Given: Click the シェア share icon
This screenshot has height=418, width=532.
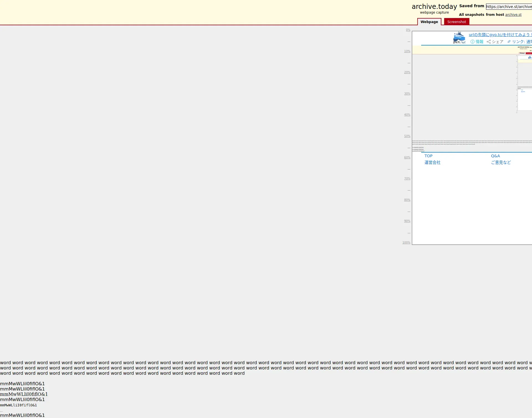Looking at the screenshot, I should coord(489,42).
